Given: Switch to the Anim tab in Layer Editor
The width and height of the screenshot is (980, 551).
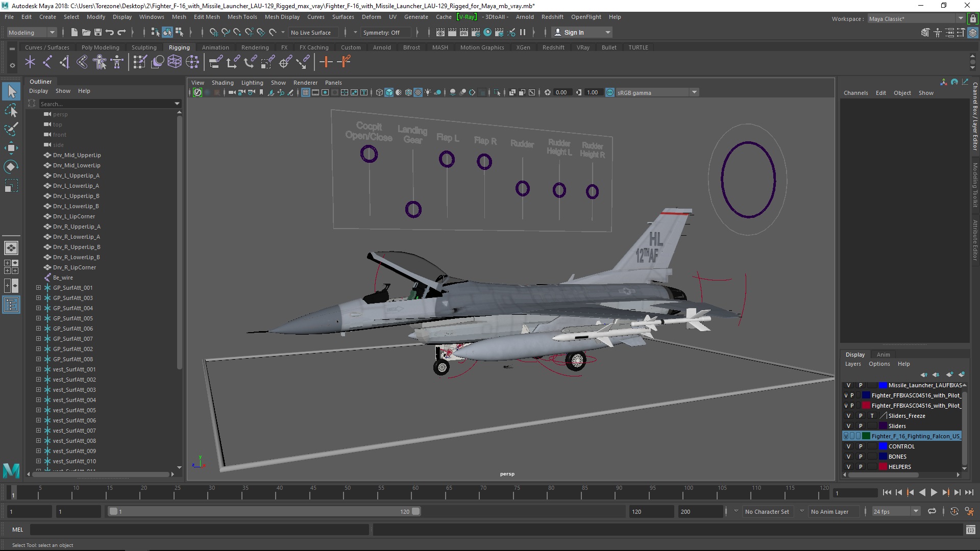Looking at the screenshot, I should click(x=883, y=355).
